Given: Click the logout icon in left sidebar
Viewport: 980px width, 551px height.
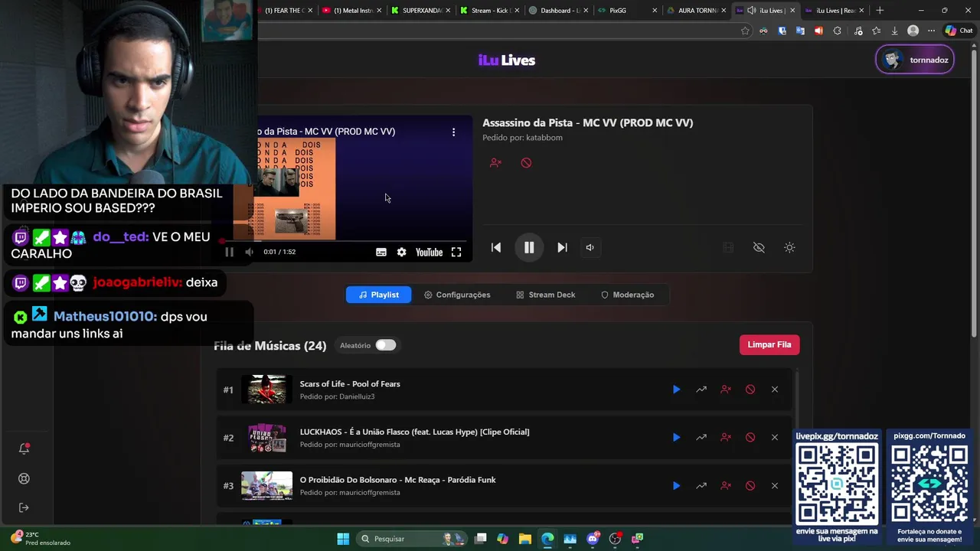Looking at the screenshot, I should 24,507.
